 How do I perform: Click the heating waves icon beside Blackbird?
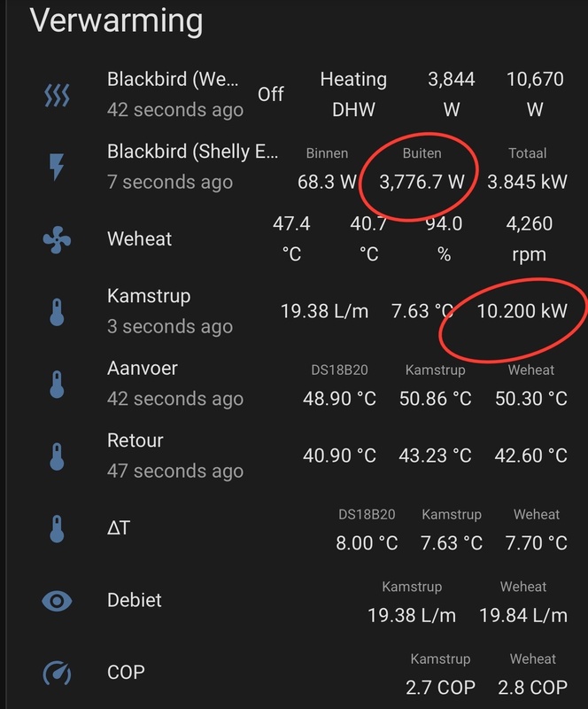pos(57,95)
